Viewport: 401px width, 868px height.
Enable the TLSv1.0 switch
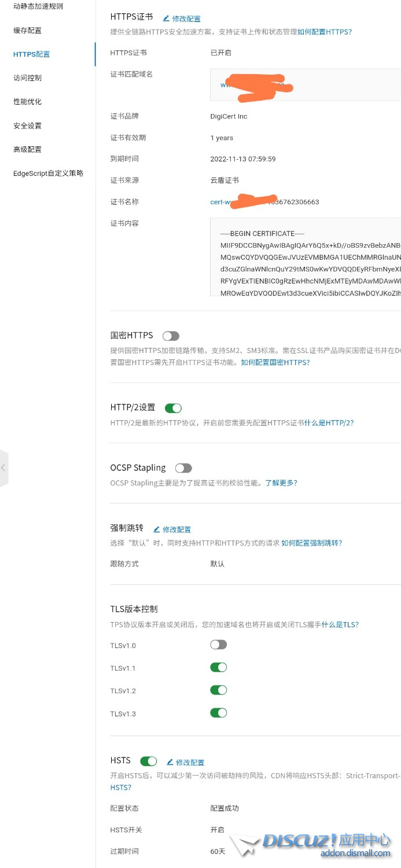[x=218, y=645]
